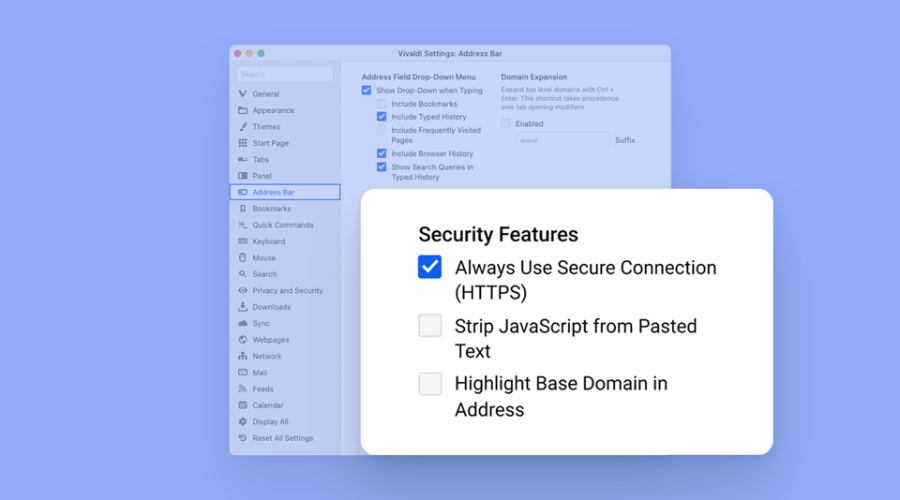Image resolution: width=900 pixels, height=500 pixels.
Task: Toggle Show Drop-Down when Typing checkbox
Action: click(366, 90)
